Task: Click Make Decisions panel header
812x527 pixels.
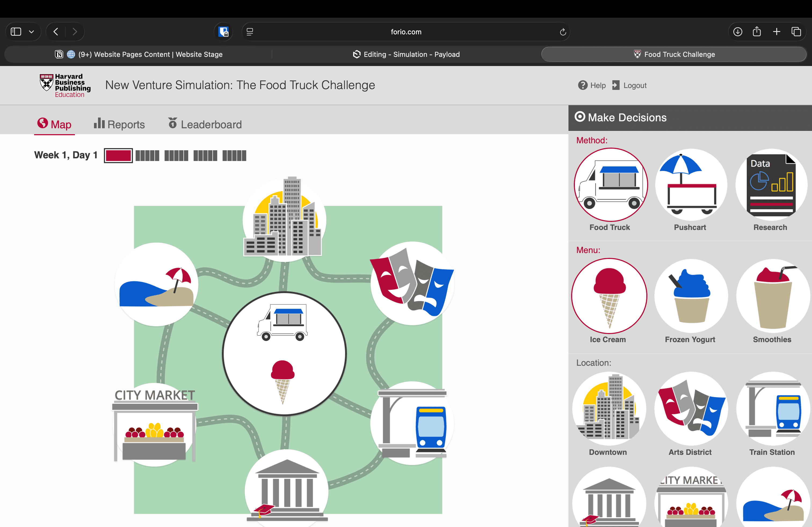Action: click(x=626, y=118)
